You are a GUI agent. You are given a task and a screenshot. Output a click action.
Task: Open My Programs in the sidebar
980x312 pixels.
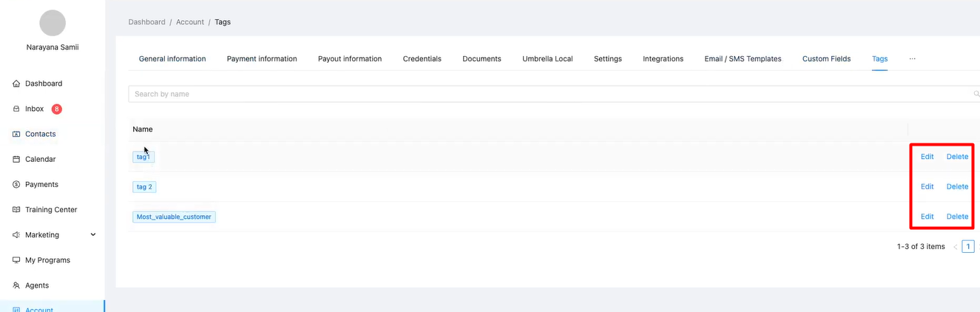click(x=47, y=260)
